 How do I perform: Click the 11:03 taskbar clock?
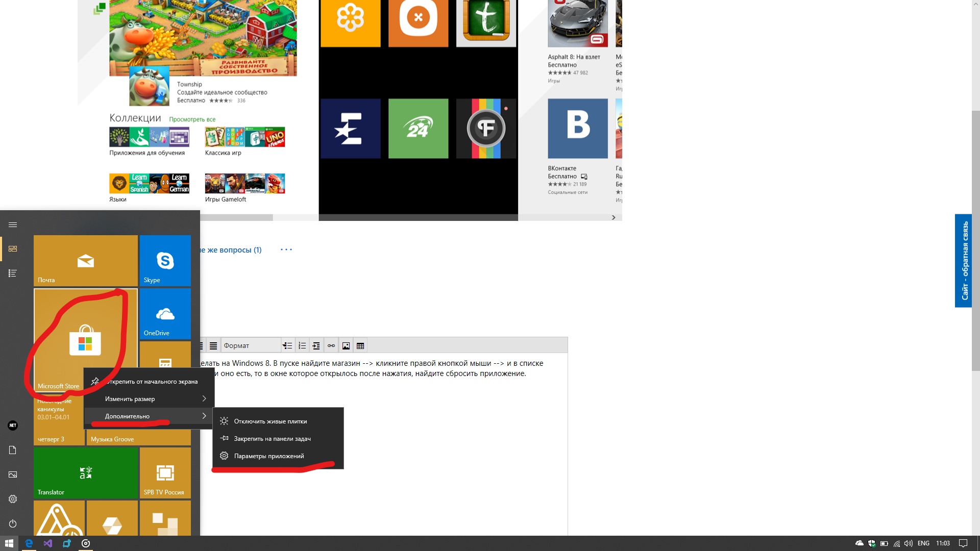(x=943, y=543)
